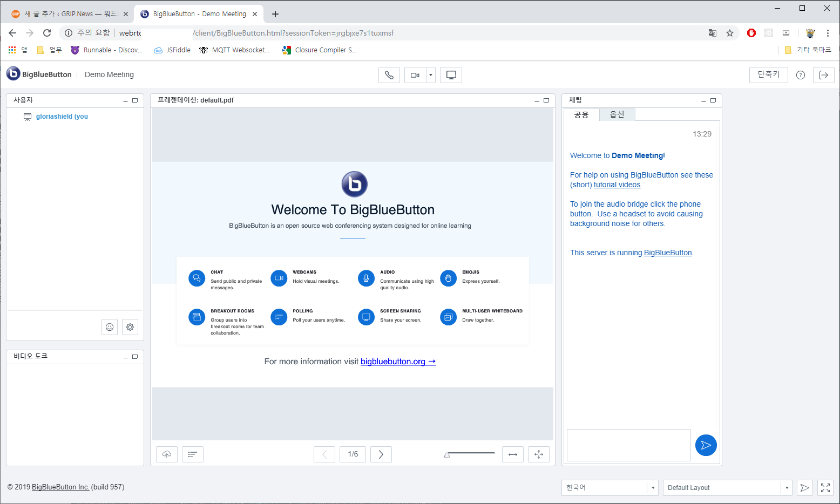840x504 pixels.
Task: Visit the bigbluebutton.org link
Action: coord(395,362)
